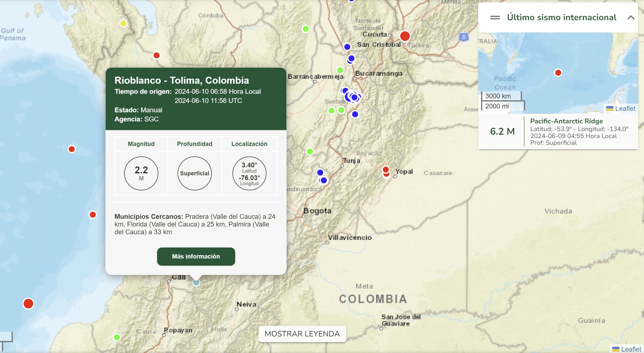Open Leaflet link in mini map

(x=625, y=108)
